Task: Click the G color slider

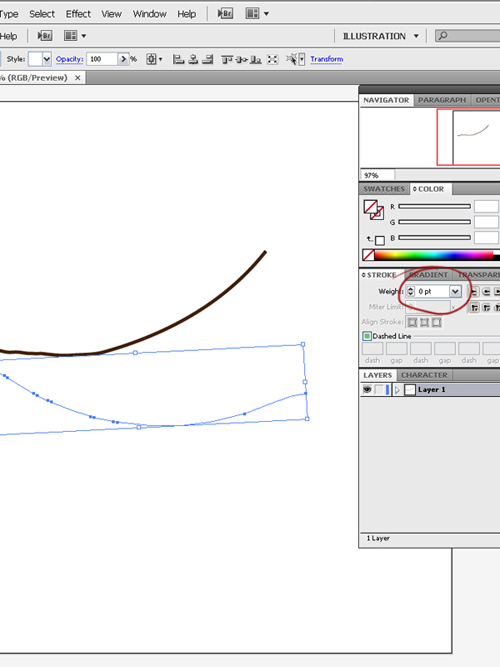Action: 434,222
